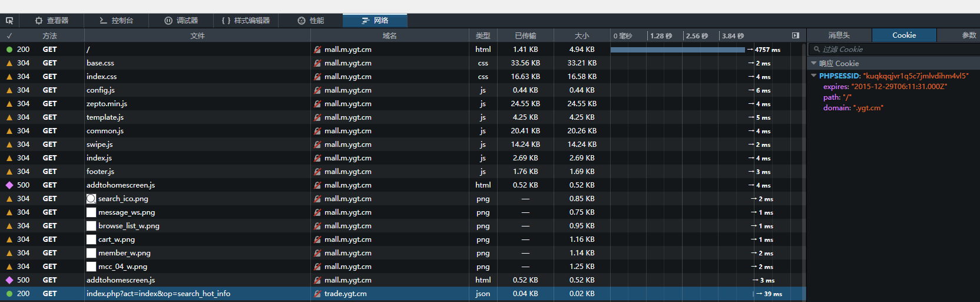Click the purple 500 diamond for addtohomescreen.js
Viewport: 980px width, 302px height.
click(x=9, y=185)
